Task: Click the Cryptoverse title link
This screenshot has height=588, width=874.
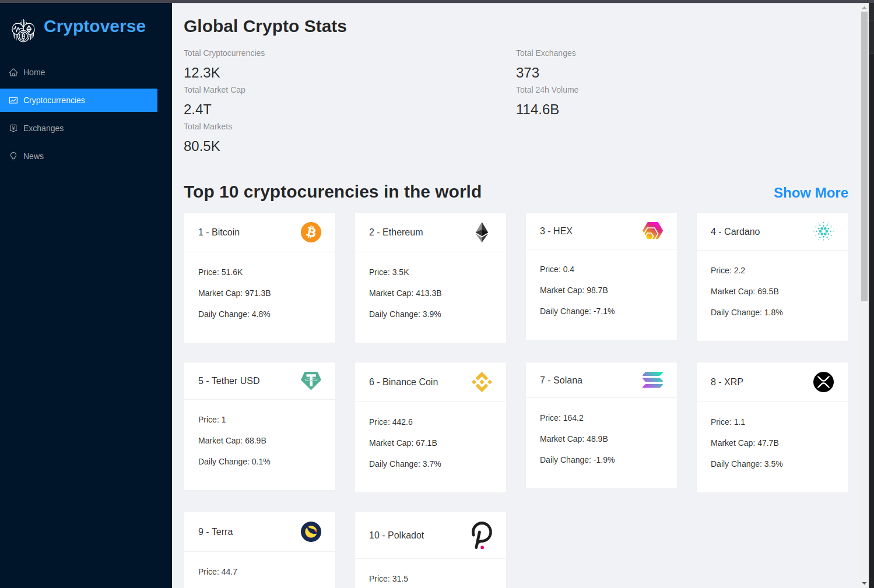Action: click(94, 26)
